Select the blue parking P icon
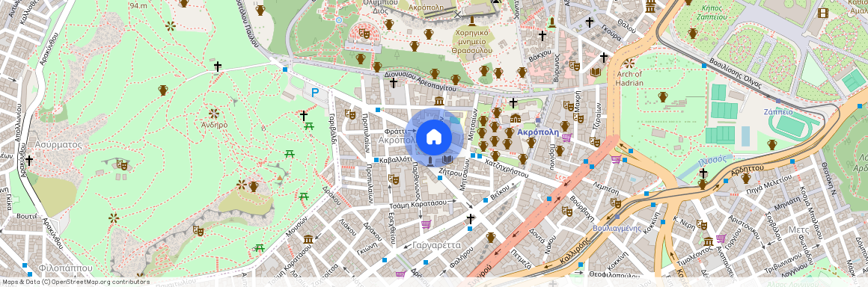Image resolution: width=868 pixels, height=287 pixels. pyautogui.click(x=315, y=93)
